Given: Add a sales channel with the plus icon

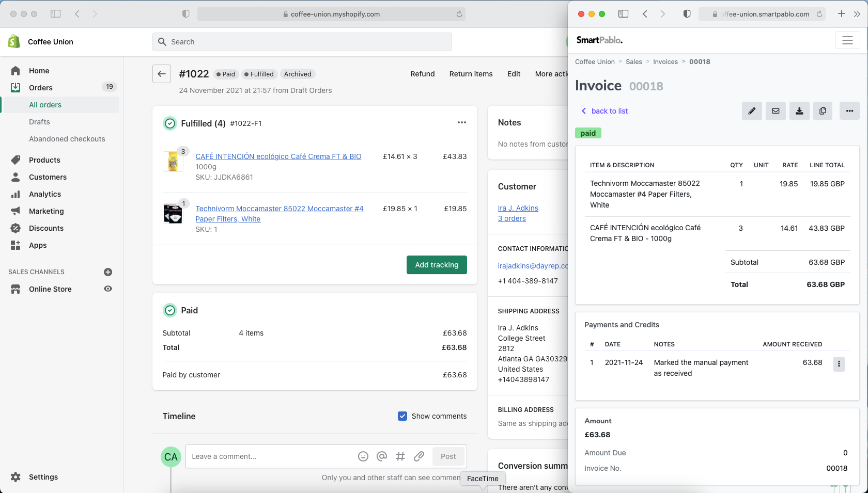Looking at the screenshot, I should pyautogui.click(x=108, y=272).
